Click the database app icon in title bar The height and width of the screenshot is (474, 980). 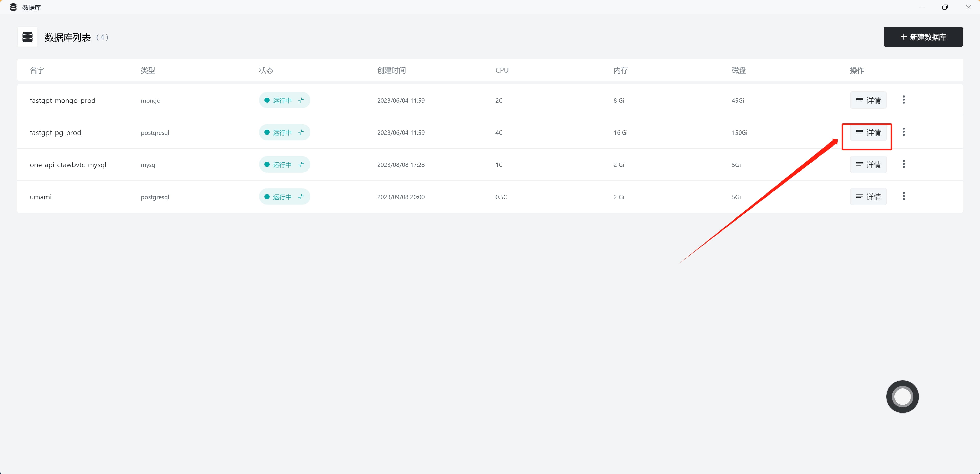[x=13, y=7]
